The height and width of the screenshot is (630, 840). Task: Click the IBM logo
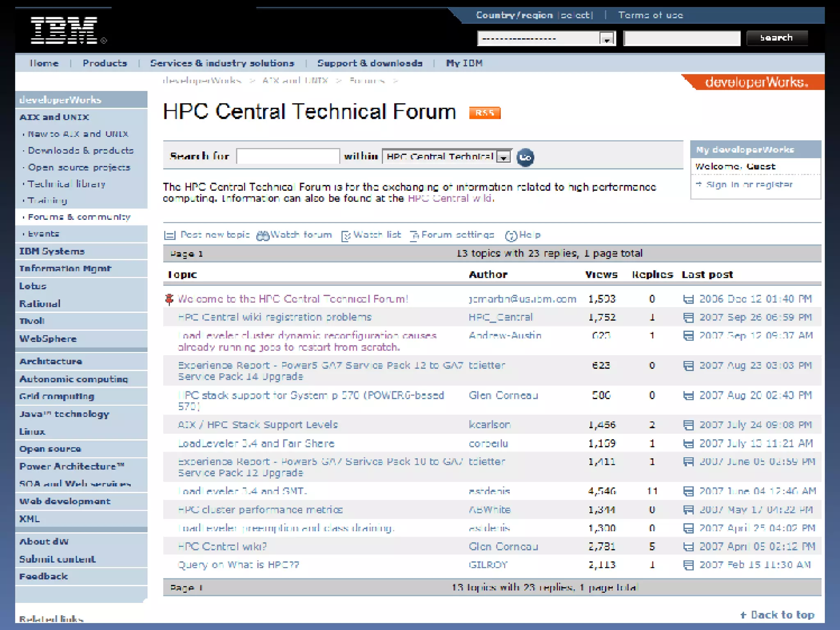point(65,30)
